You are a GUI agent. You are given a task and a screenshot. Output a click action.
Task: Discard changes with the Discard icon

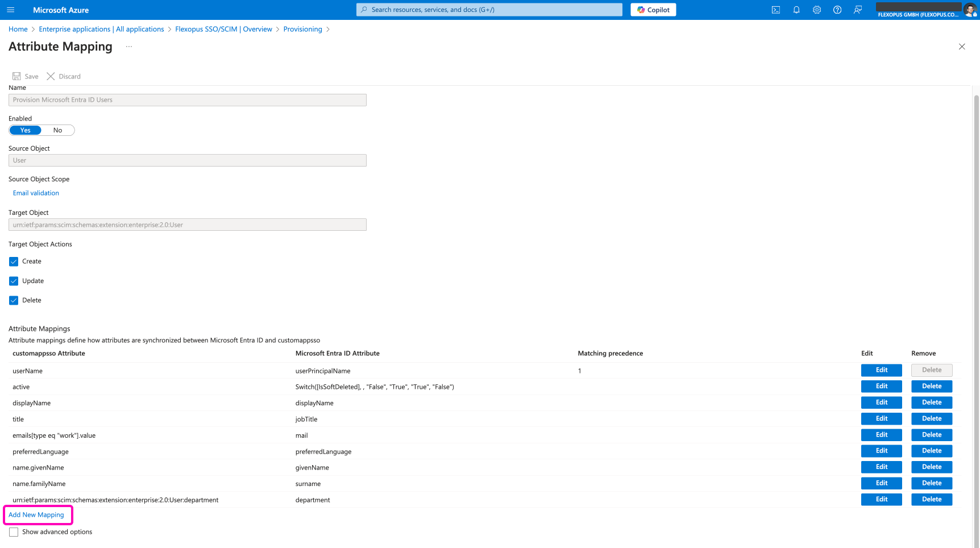pyautogui.click(x=51, y=76)
